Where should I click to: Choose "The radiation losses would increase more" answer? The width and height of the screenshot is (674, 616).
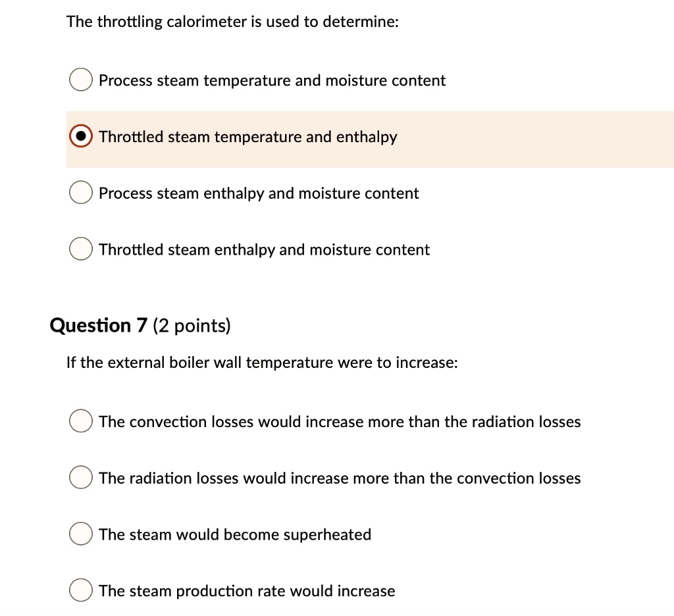pyautogui.click(x=80, y=477)
